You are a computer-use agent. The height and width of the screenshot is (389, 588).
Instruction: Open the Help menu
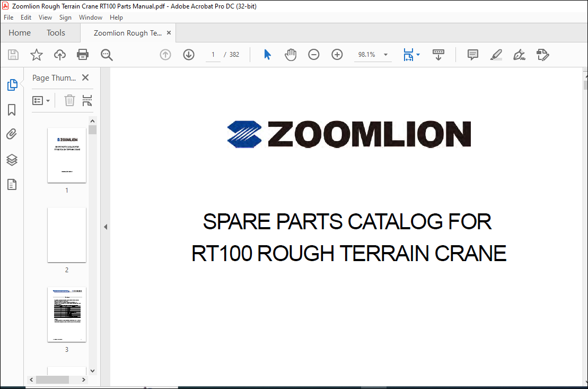point(116,18)
